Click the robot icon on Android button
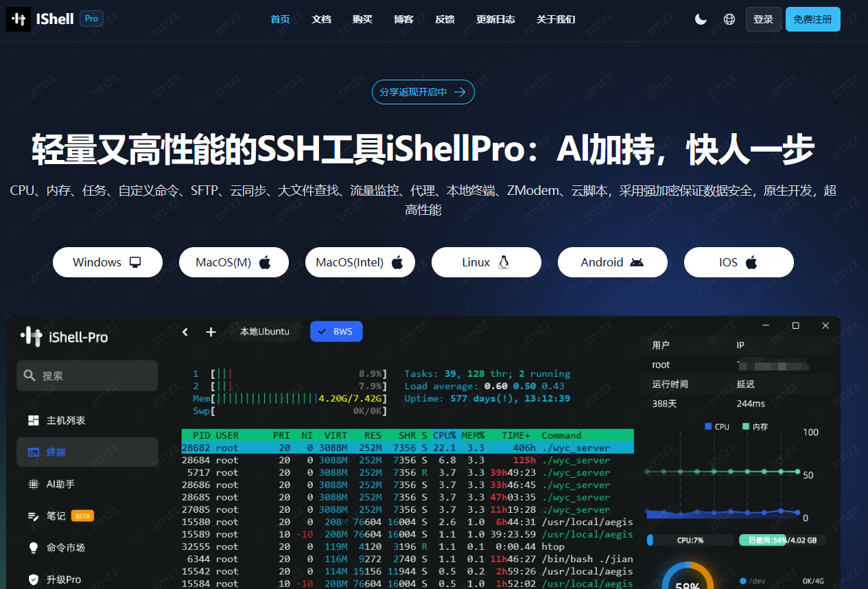Viewport: 868px width, 589px height. tap(637, 262)
